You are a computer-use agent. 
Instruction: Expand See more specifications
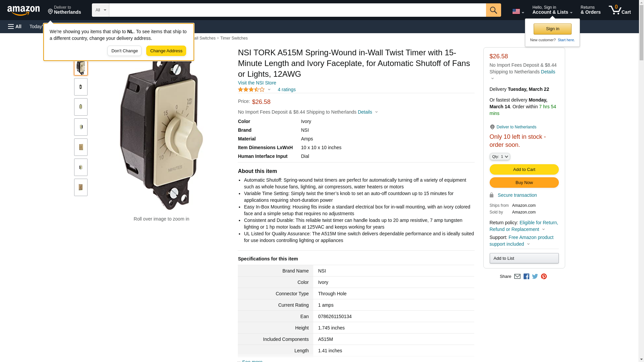(x=252, y=361)
